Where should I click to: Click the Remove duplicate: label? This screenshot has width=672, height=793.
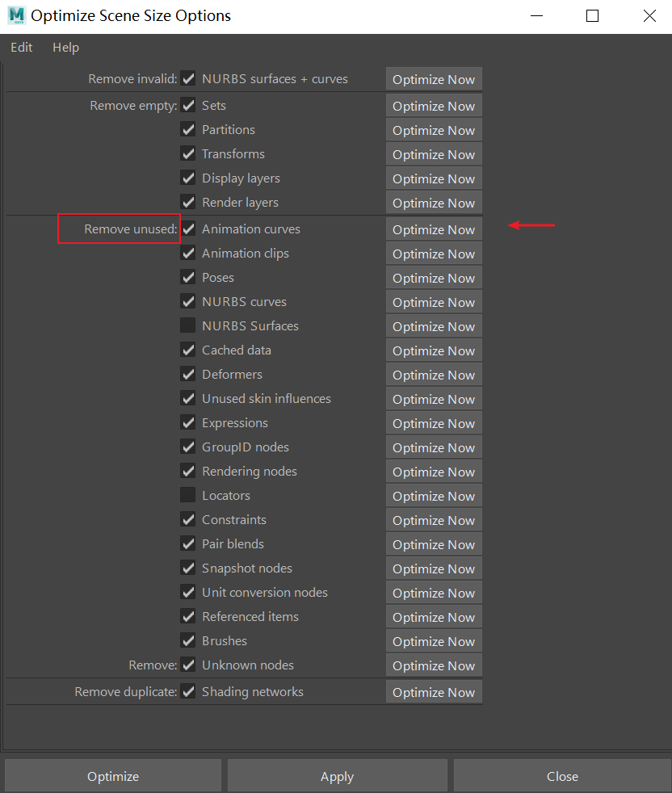pos(125,691)
